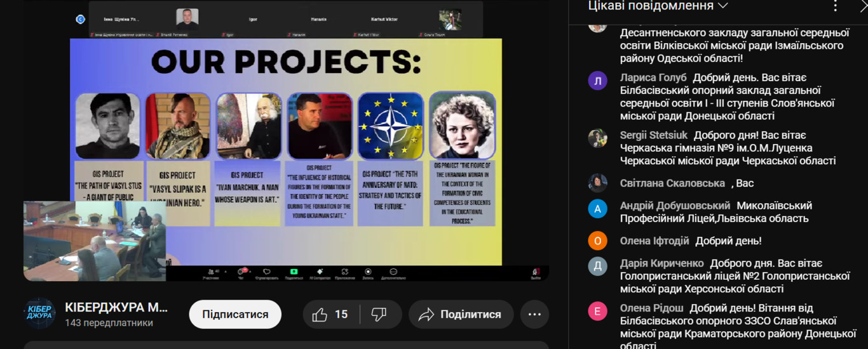Open КІБЕРДЖУРА channel avatar
The image size is (868, 349).
[39, 313]
